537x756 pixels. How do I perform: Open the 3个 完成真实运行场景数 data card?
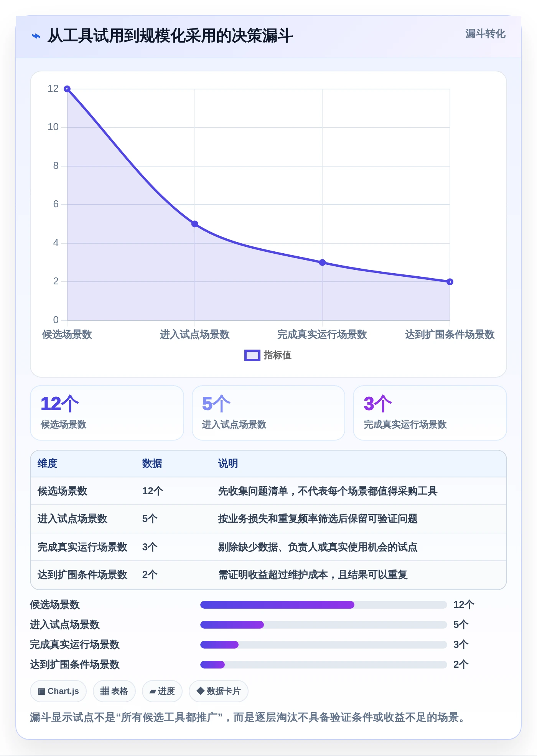click(430, 413)
